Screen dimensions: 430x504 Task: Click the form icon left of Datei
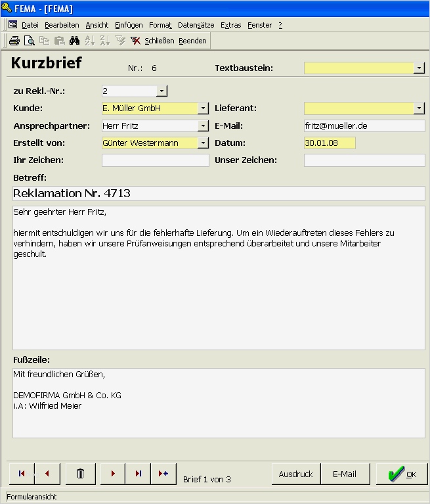click(x=13, y=25)
